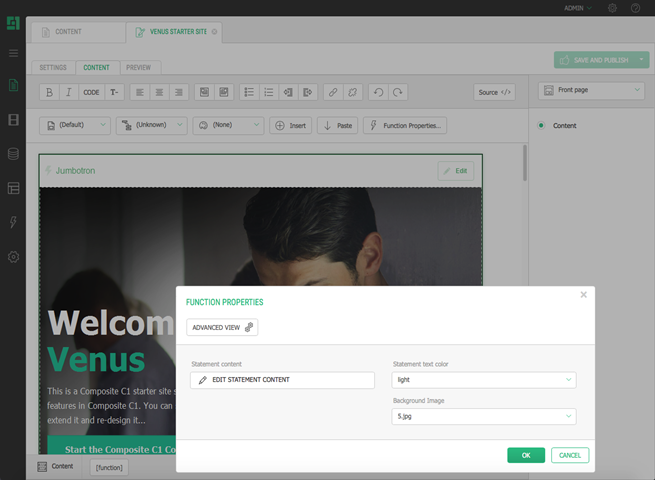Click Edit Statement Content button
Screen dimensions: 655x480
point(282,380)
